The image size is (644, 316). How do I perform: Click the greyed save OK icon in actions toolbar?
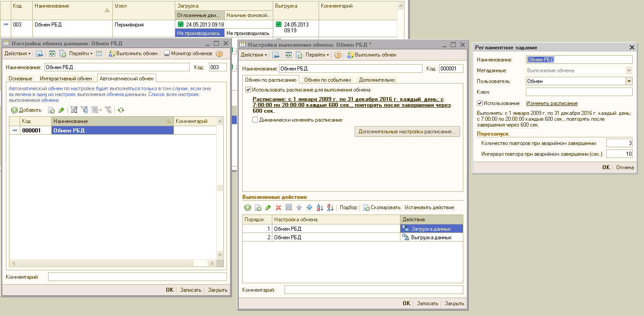click(x=289, y=207)
